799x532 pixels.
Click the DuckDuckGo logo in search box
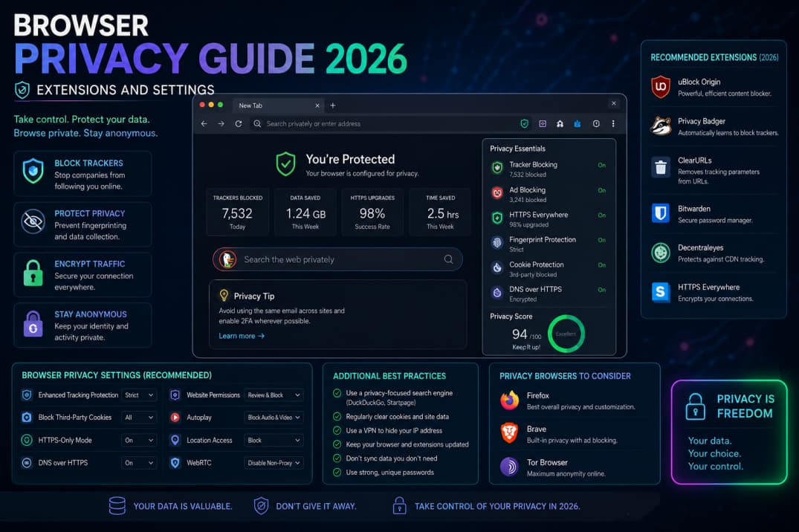point(227,259)
